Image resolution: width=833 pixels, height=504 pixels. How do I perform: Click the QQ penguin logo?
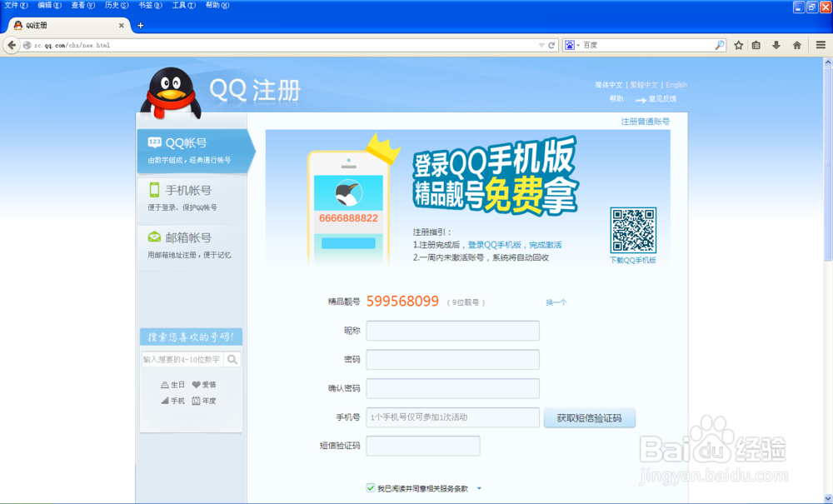171,92
